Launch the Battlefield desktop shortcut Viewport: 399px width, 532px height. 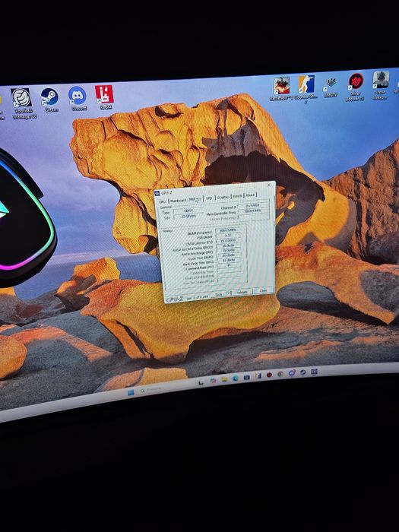282,89
